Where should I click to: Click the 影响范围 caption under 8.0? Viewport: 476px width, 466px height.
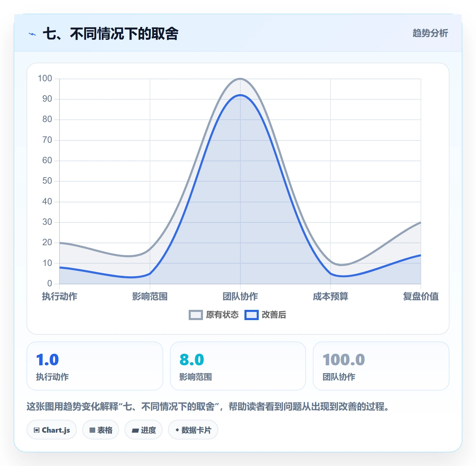point(196,377)
